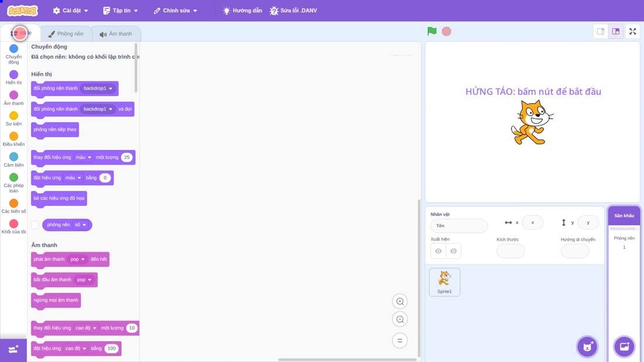
Task: Switch to the Âm thanh tab
Action: [x=116, y=34]
